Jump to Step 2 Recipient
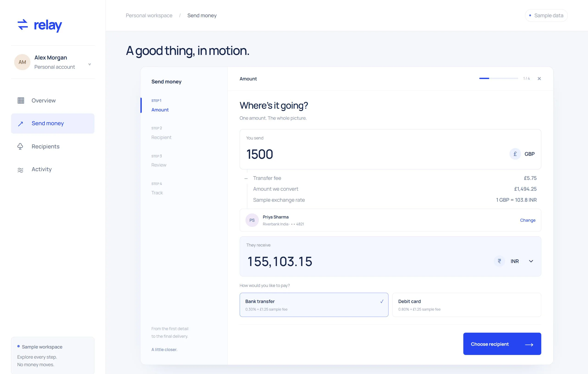588x374 pixels. tap(161, 133)
